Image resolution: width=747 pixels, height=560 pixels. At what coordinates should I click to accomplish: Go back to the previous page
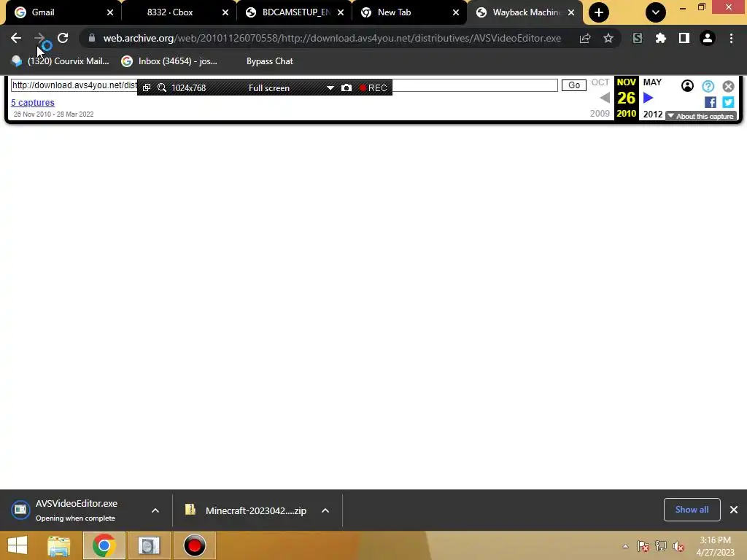[16, 38]
